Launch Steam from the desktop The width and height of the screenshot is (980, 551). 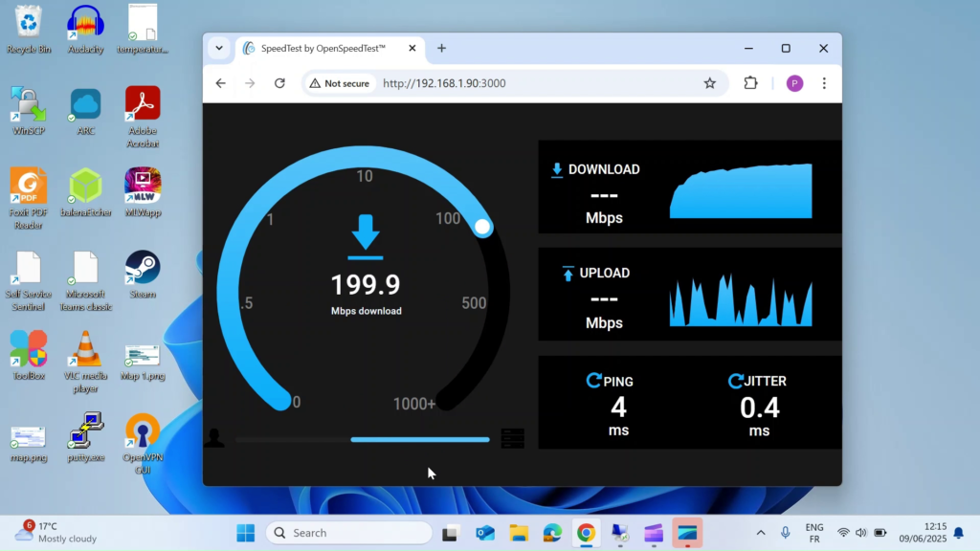coord(143,275)
